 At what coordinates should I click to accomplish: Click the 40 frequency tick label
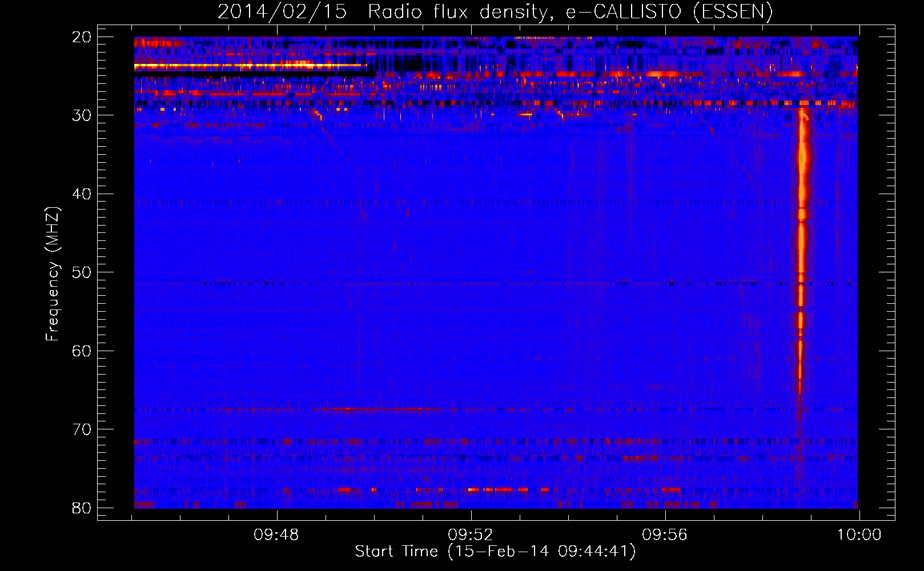coord(82,194)
